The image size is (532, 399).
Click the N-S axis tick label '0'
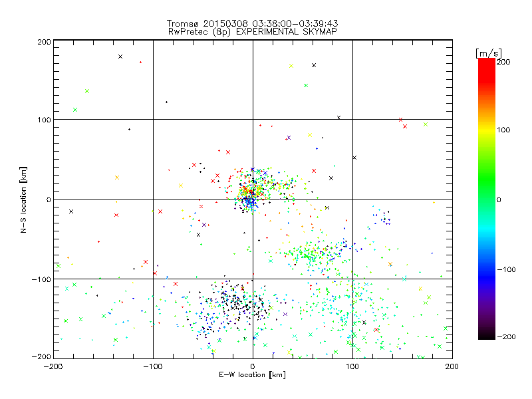coord(49,199)
